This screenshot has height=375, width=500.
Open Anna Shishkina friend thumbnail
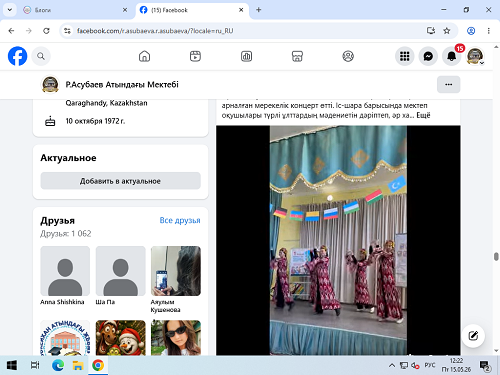(x=65, y=271)
